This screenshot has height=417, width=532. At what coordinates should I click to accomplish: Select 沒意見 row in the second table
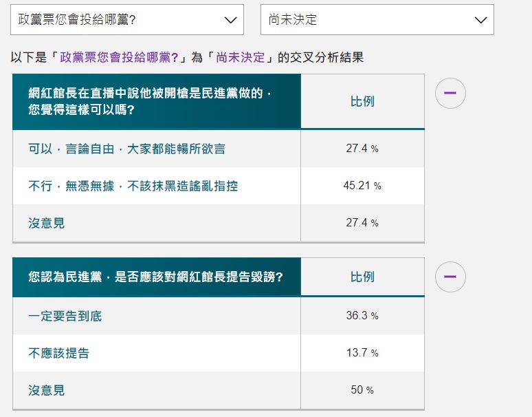[x=219, y=390]
